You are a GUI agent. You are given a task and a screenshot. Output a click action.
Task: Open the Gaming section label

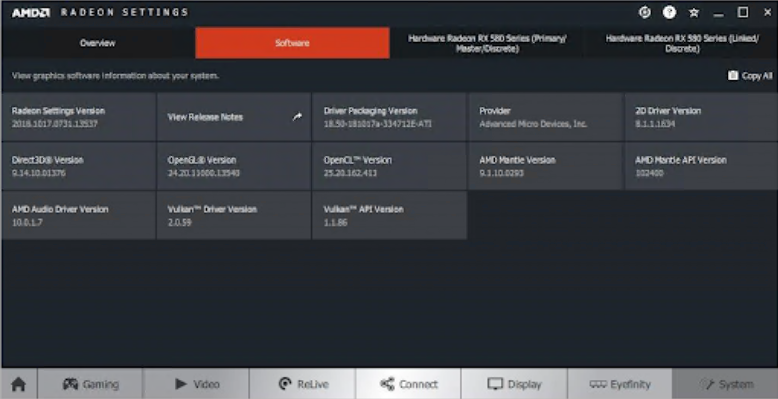(101, 385)
